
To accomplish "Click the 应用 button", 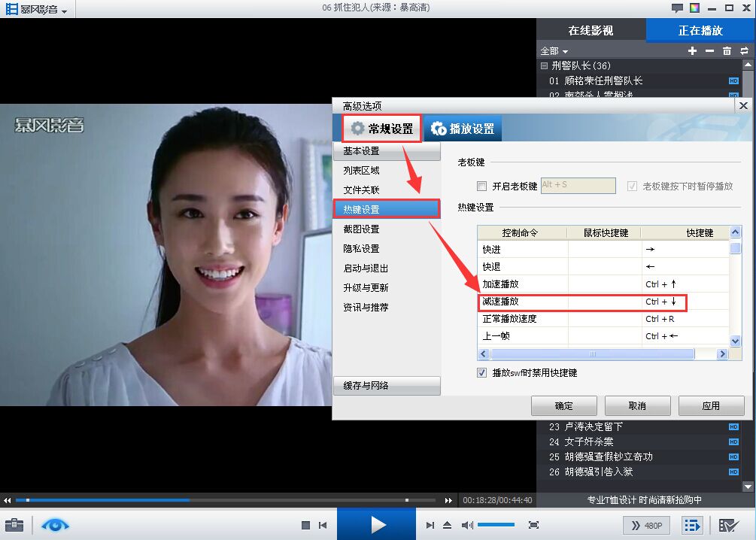I will pos(711,406).
